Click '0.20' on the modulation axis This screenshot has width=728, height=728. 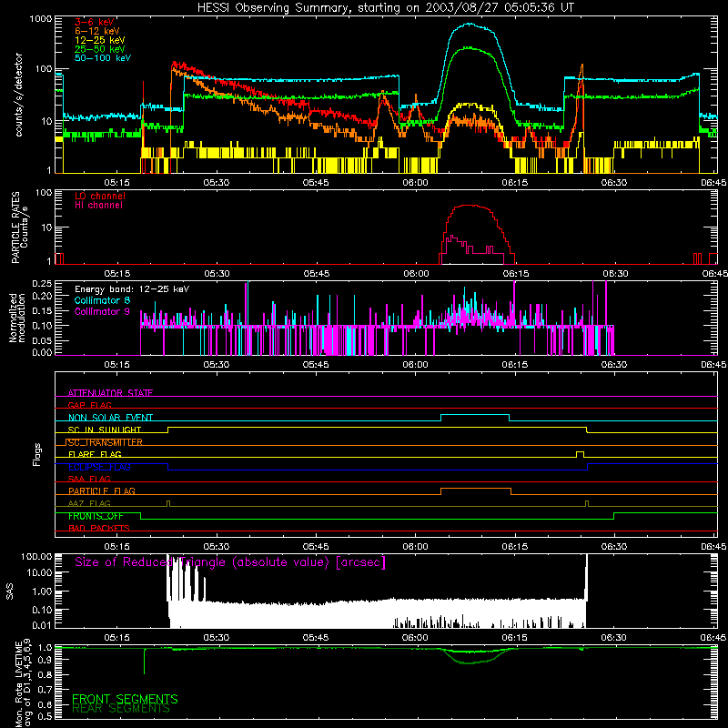(42, 296)
